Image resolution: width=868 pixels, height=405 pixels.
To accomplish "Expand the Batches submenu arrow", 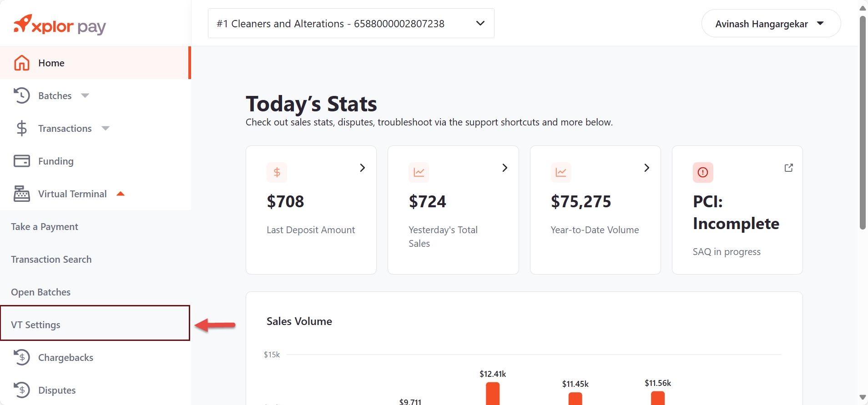I will pyautogui.click(x=85, y=95).
